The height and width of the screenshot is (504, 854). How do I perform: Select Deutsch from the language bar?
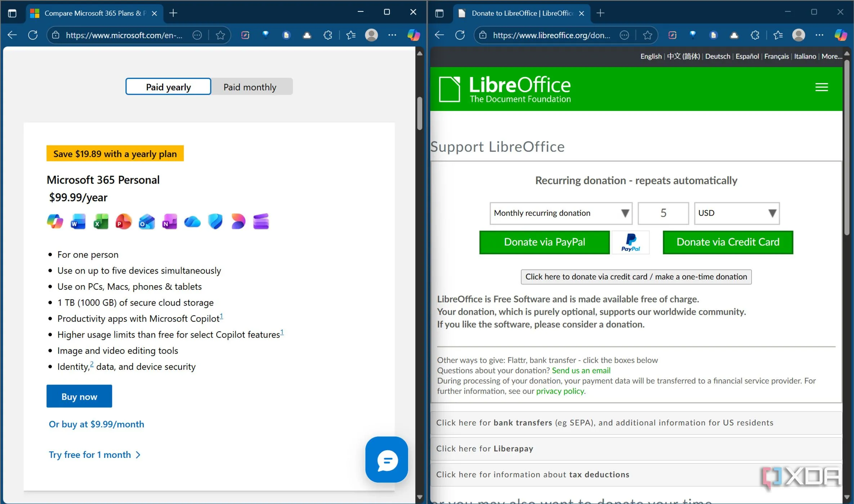[717, 56]
